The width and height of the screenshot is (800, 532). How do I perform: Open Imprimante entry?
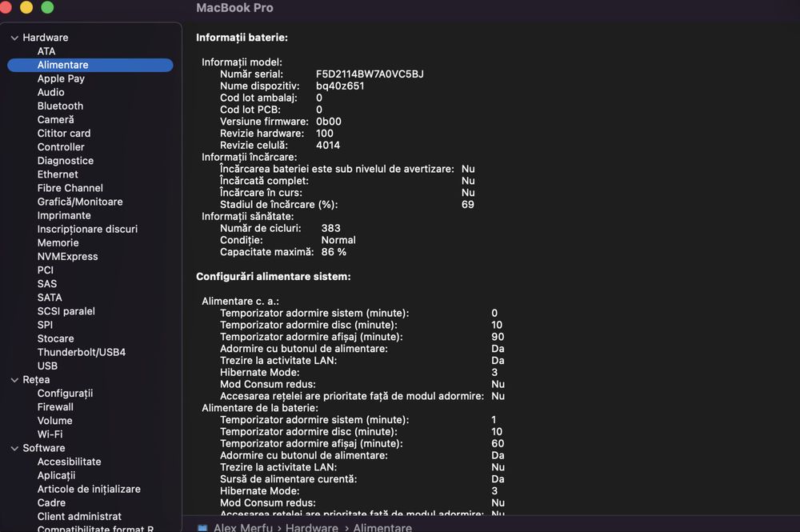(x=64, y=215)
